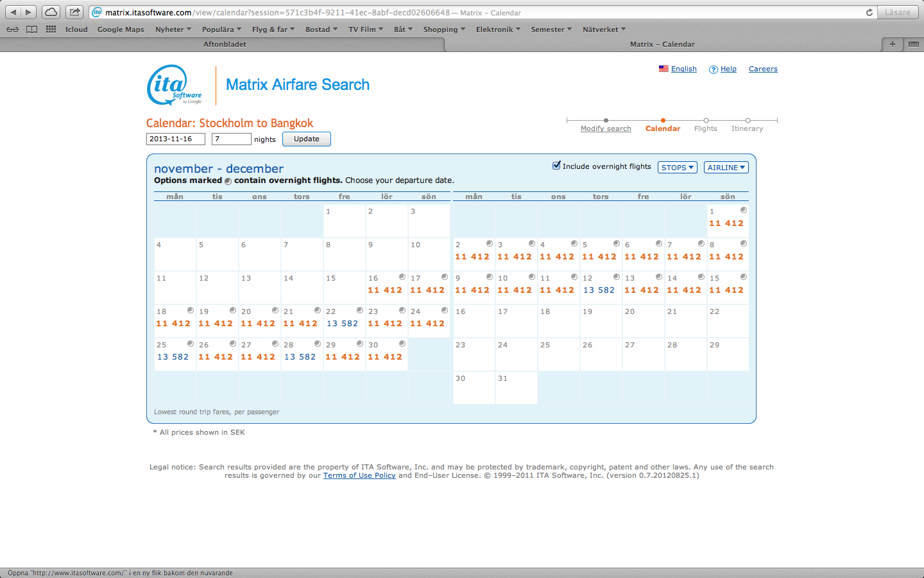Click the departure date input field

tap(175, 139)
